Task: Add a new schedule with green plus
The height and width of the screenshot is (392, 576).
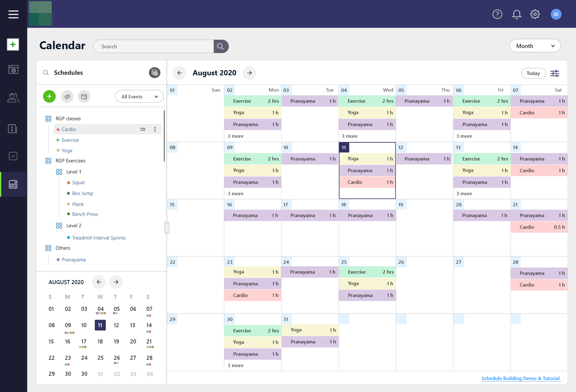Action: 49,97
